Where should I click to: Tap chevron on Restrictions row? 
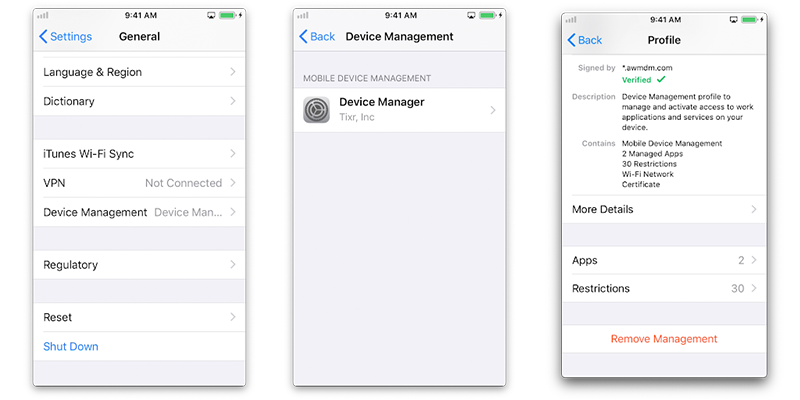[x=754, y=288]
